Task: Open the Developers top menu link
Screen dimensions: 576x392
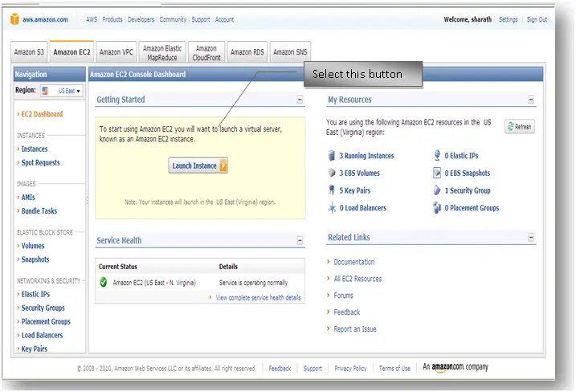Action: click(x=141, y=19)
